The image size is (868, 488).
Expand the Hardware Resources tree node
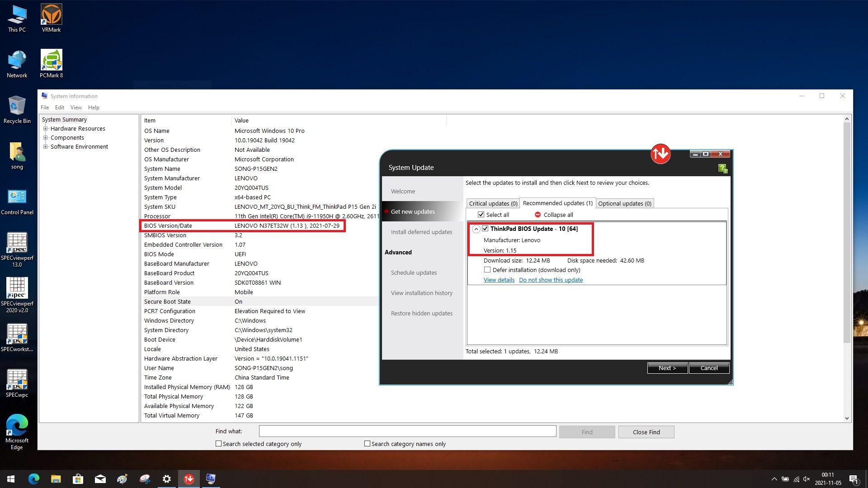tap(46, 128)
